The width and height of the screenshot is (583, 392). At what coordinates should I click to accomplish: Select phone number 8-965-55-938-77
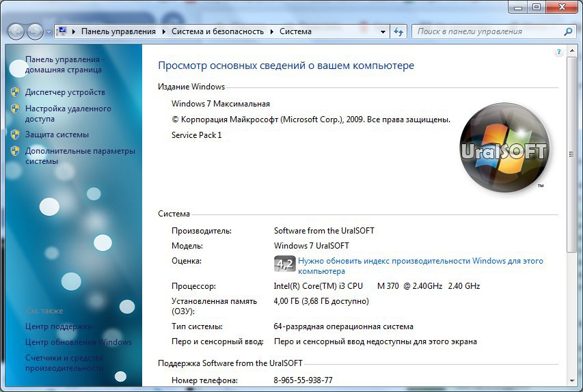tap(303, 380)
